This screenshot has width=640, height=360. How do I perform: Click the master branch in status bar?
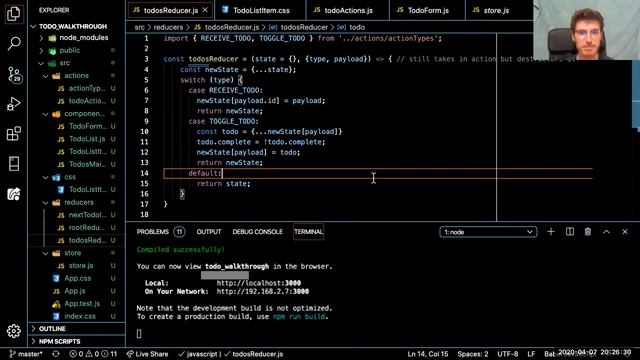point(25,354)
